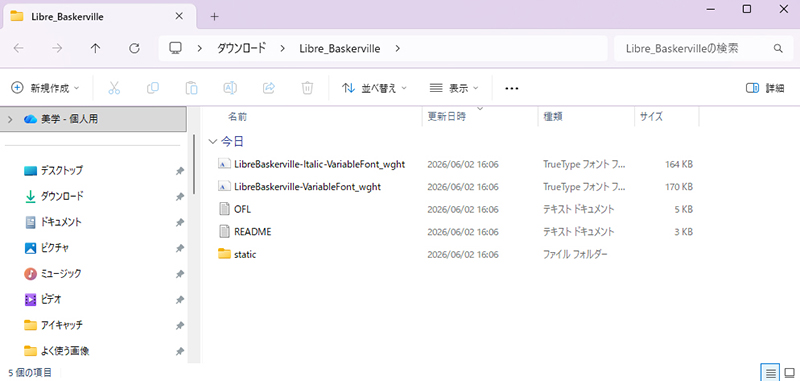Switch to details list view icon in status bar
Viewport: 800px width, 381px height.
coord(770,372)
